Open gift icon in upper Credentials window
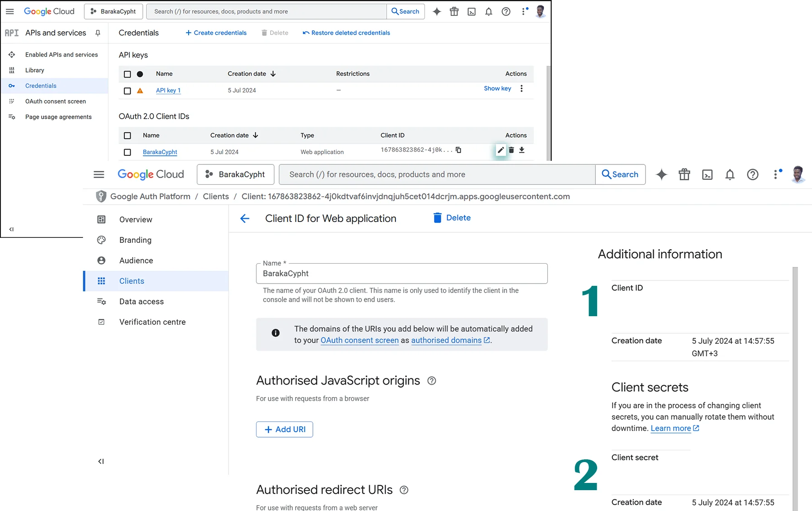The image size is (812, 511). click(454, 11)
